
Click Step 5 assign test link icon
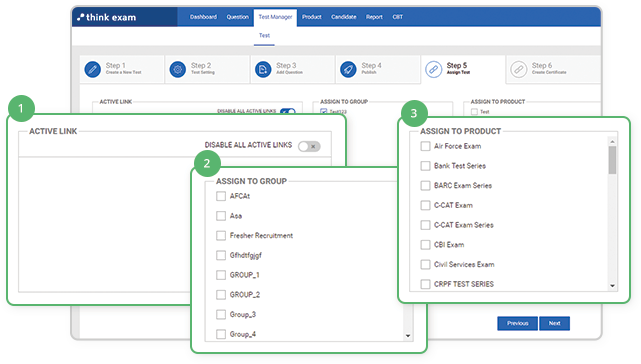pyautogui.click(x=433, y=69)
